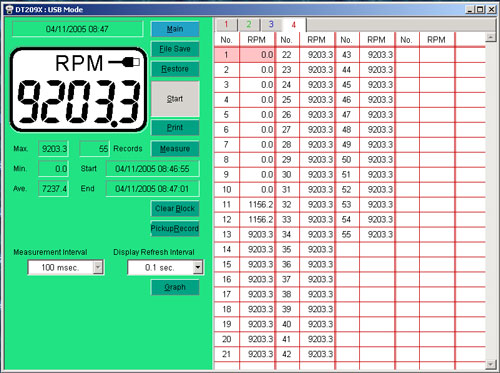Click the Measurement Interval label
This screenshot has height=373, width=500.
[50, 252]
